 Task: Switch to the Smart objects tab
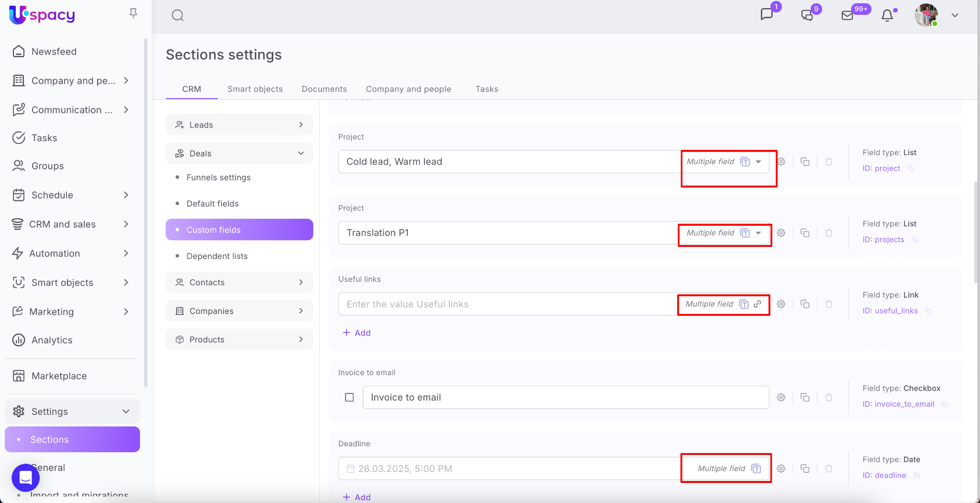tap(255, 89)
